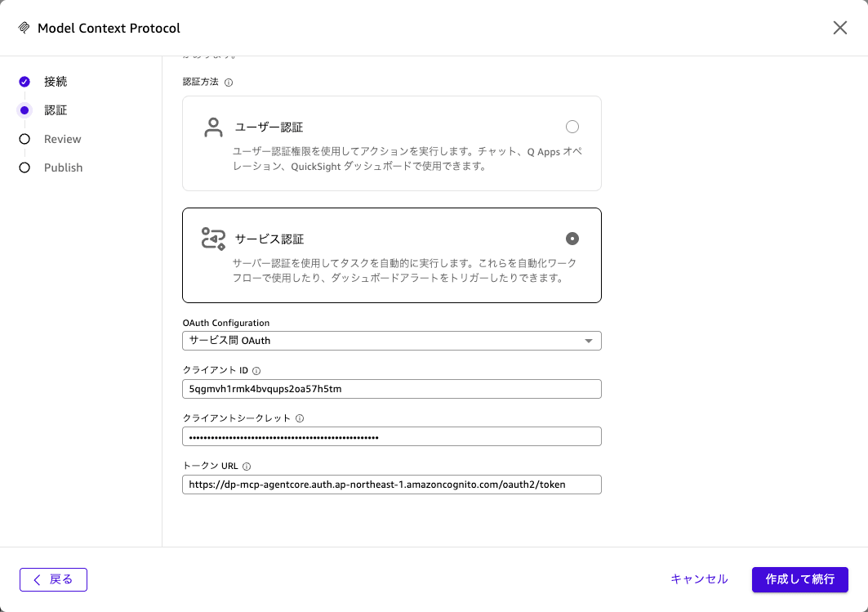The width and height of the screenshot is (868, 612).
Task: Click the Model Context Protocol logo icon
Action: (x=24, y=28)
